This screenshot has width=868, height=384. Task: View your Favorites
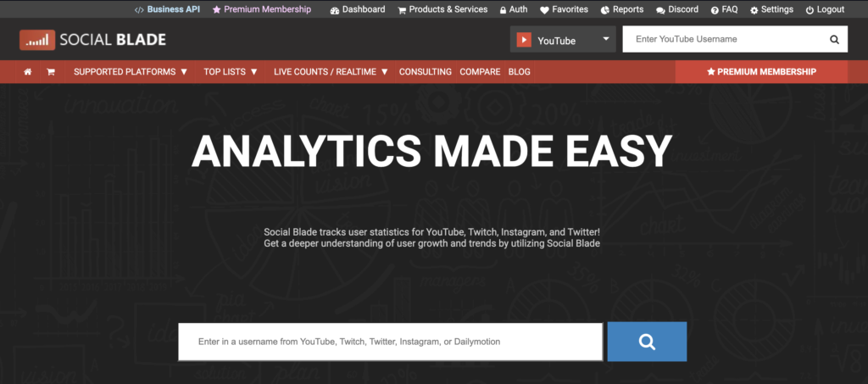(564, 9)
